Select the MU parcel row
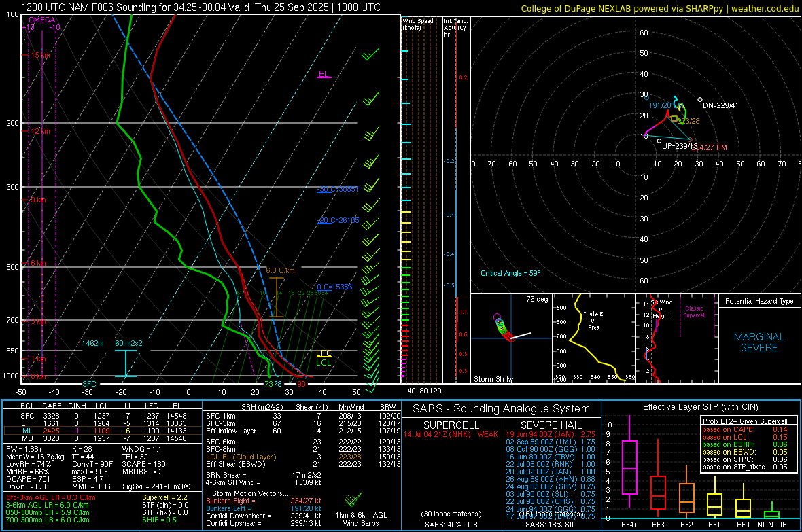Viewport: 802px width, 532px height. click(103, 438)
